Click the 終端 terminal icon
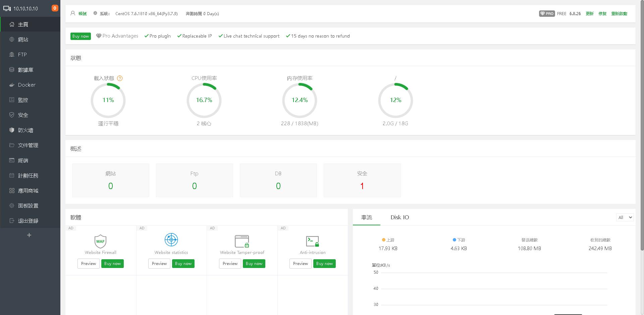The height and width of the screenshot is (315, 644). [x=12, y=161]
